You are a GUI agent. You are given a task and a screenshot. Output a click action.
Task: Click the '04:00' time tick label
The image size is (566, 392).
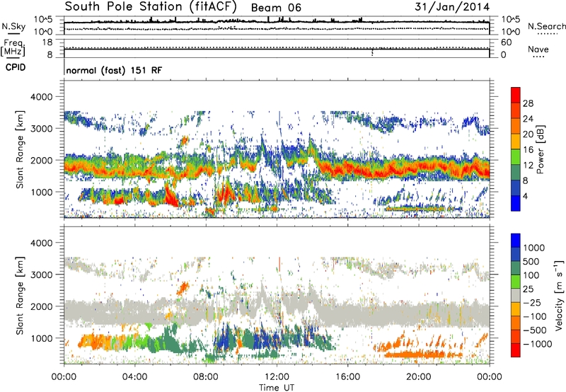(134, 377)
